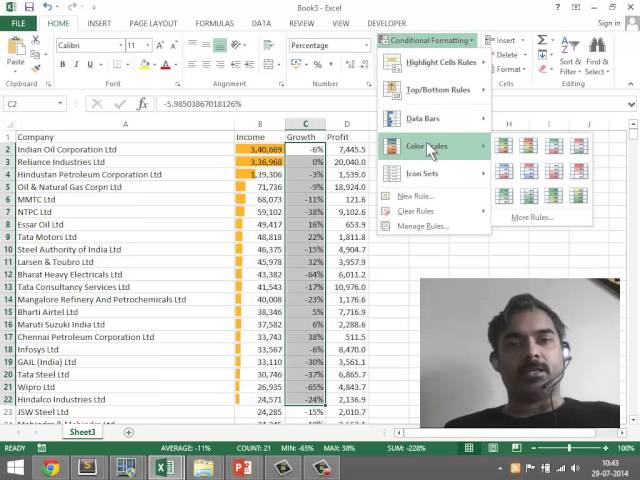Expand the Format cells dropdown
This screenshot has width=640, height=480.
(524, 69)
